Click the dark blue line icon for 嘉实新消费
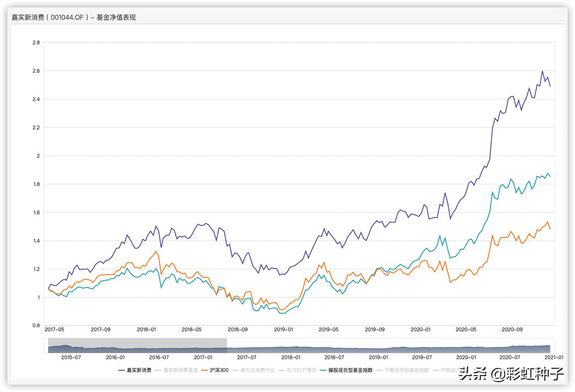575x392 pixels. coord(122,370)
